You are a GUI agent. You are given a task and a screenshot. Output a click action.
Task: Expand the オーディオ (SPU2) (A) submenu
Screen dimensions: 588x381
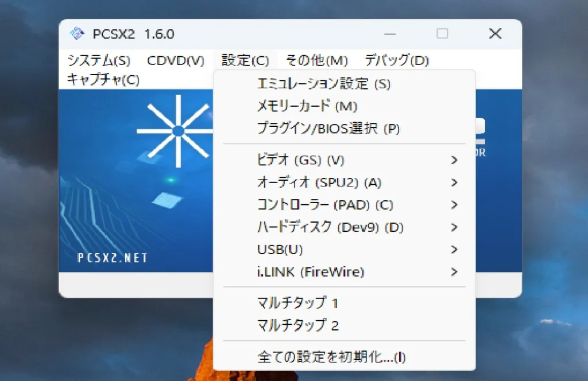345,182
